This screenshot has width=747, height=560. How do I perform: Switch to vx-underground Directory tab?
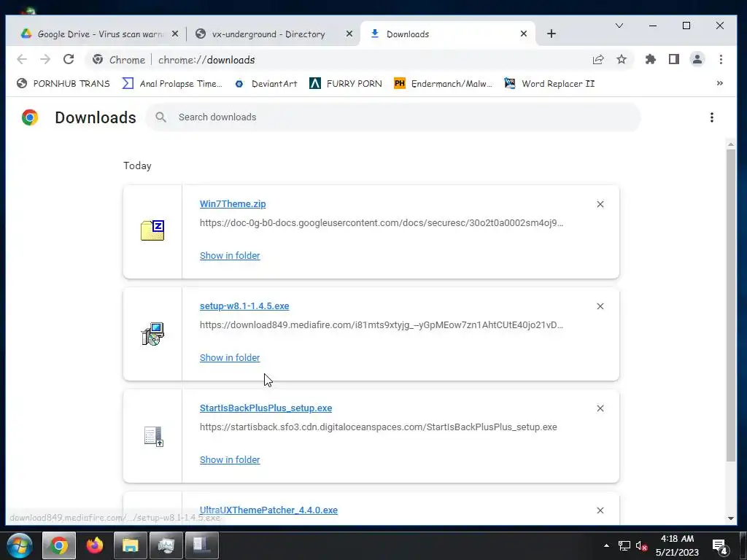pos(274,34)
